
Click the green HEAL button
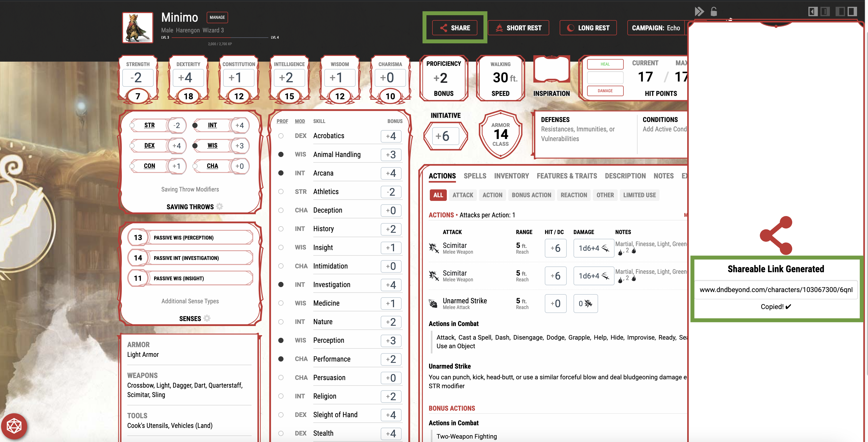(x=605, y=64)
